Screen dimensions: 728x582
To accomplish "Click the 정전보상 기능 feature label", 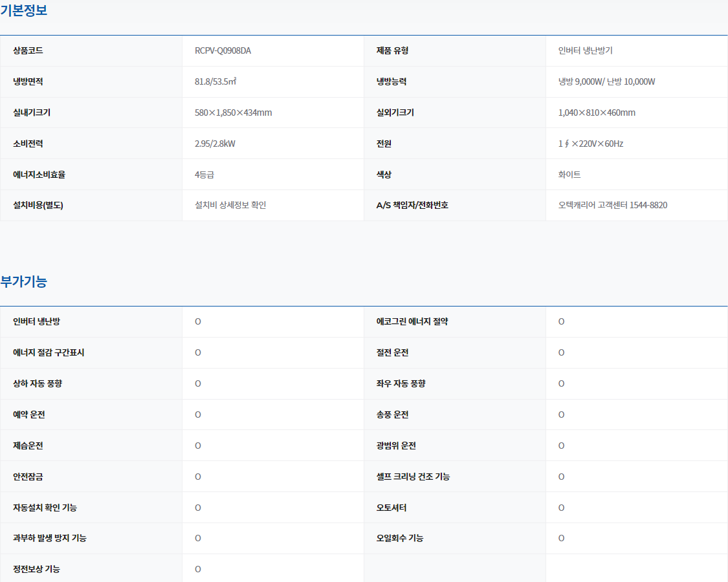I will coord(36,569).
